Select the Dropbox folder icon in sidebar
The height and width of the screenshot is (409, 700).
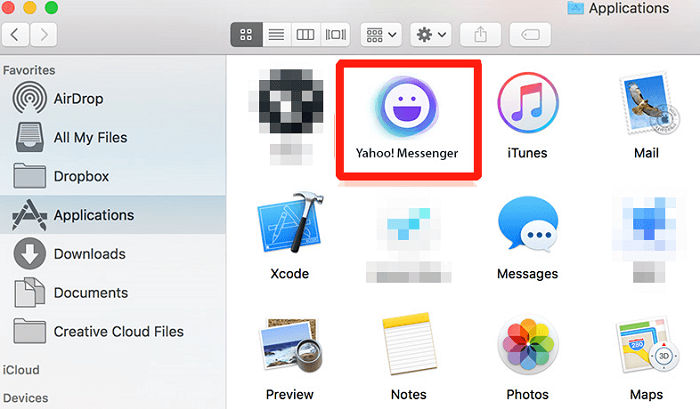click(29, 175)
